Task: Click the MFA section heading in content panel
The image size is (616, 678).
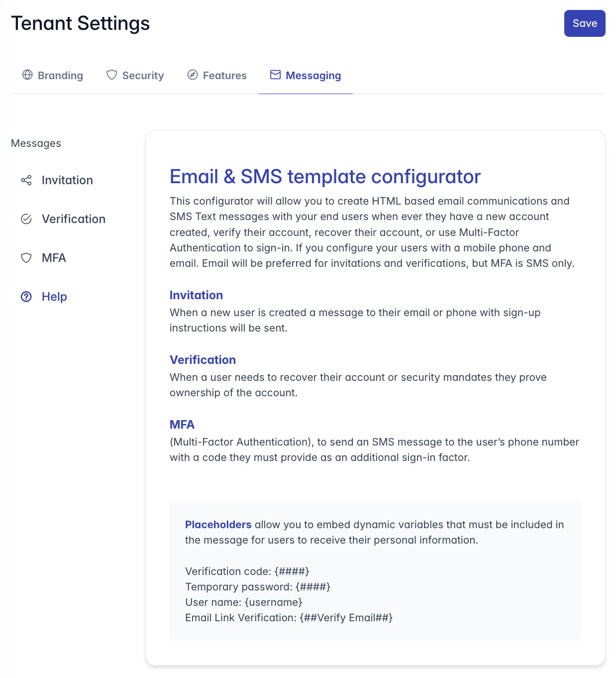Action: 182,425
